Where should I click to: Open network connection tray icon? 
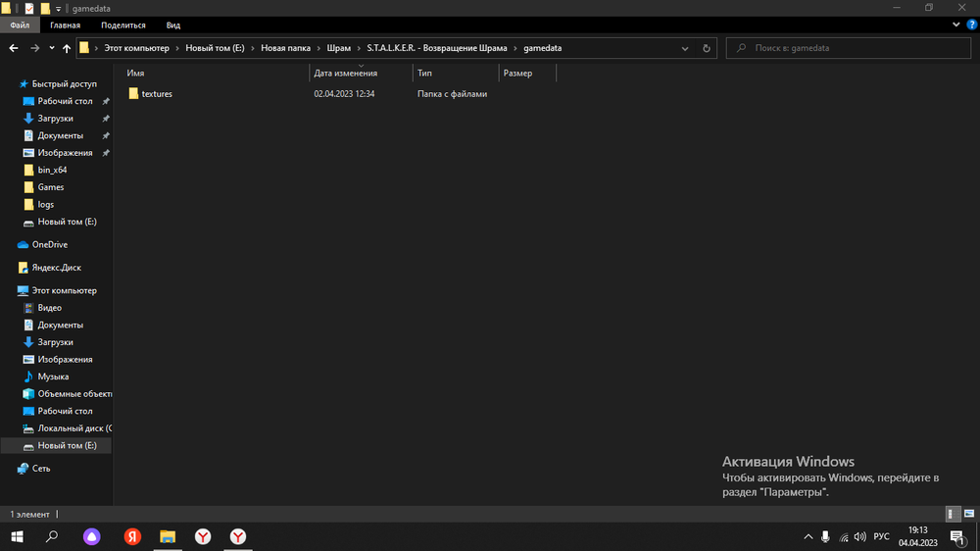[x=844, y=536]
